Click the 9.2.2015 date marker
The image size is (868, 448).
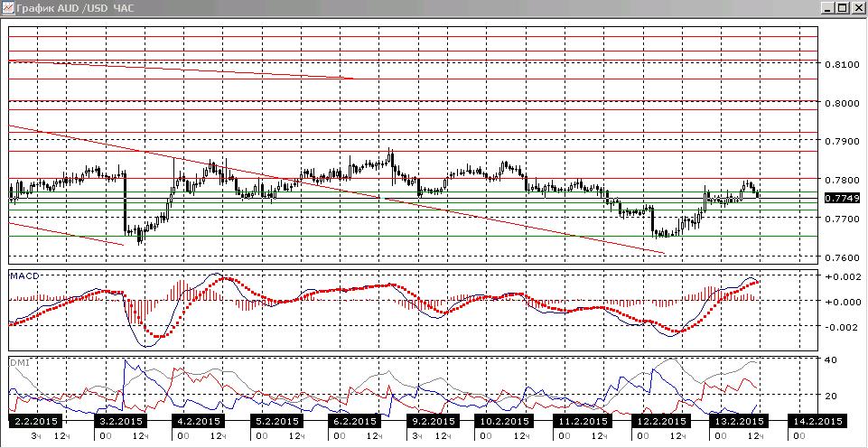click(432, 421)
